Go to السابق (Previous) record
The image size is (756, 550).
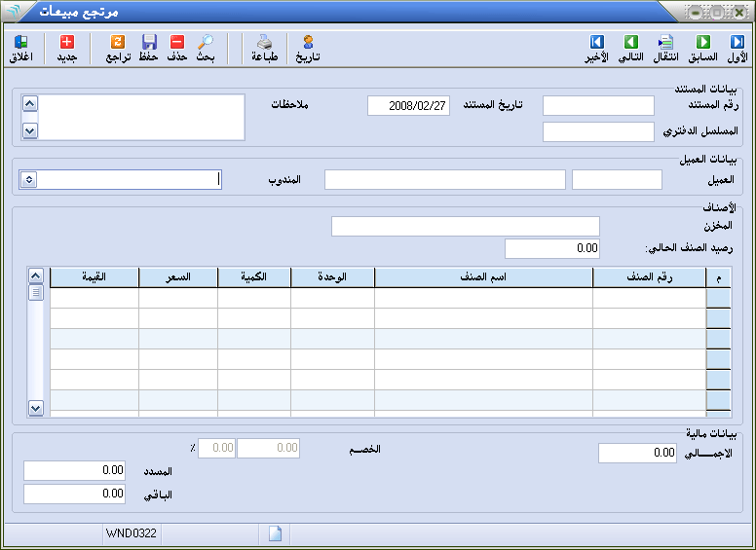pos(702,43)
